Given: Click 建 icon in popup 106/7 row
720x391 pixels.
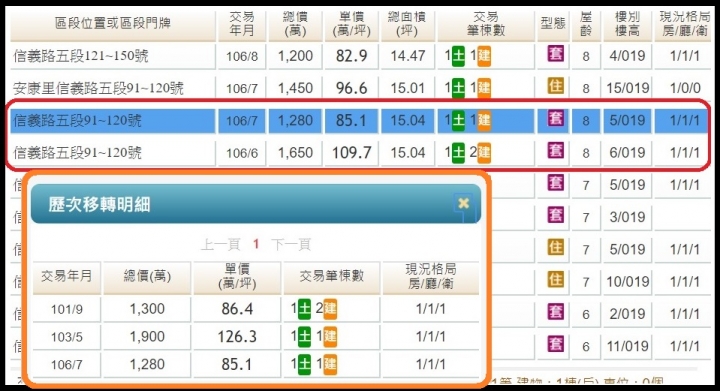Looking at the screenshot, I should pyautogui.click(x=330, y=365).
